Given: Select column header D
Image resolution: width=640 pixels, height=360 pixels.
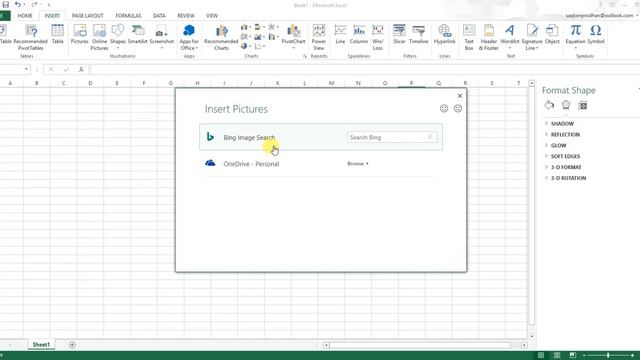Looking at the screenshot, I should (x=90, y=83).
